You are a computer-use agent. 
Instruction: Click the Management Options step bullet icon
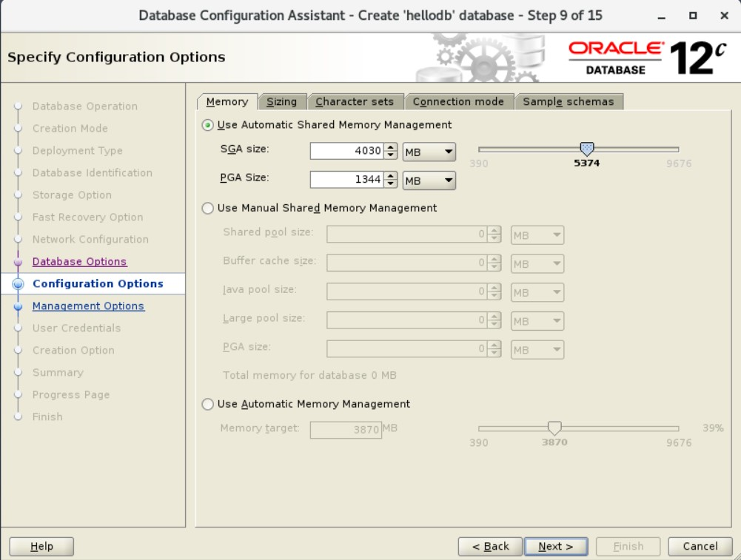(18, 306)
